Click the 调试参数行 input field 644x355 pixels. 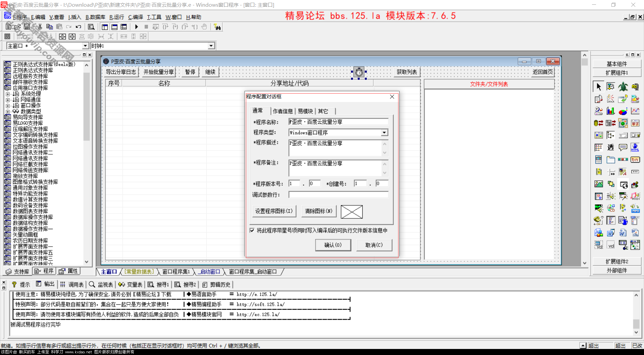point(338,195)
